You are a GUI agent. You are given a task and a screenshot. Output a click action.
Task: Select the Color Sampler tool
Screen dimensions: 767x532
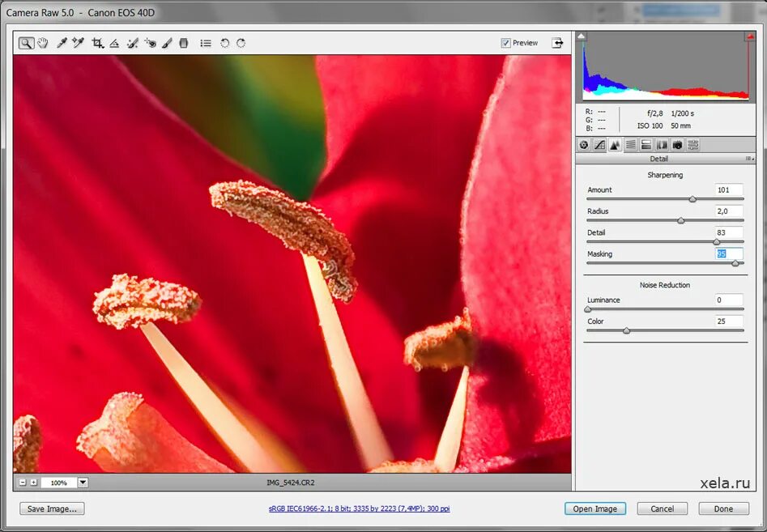(78, 43)
